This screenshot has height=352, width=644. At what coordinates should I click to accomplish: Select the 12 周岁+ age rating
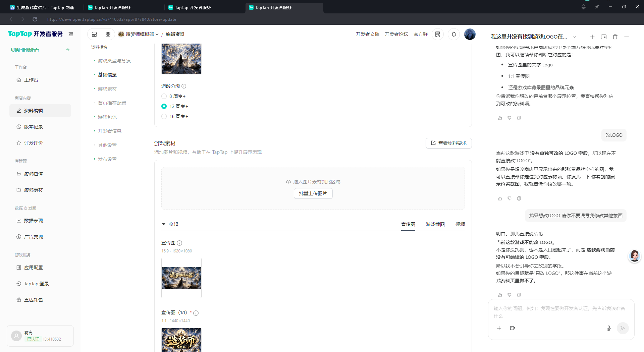tap(164, 106)
